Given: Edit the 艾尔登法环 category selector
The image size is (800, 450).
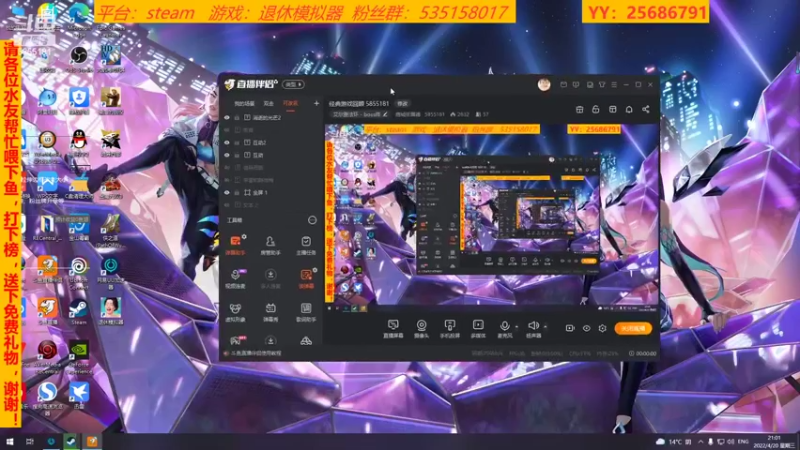Looking at the screenshot, I should tap(360, 114).
